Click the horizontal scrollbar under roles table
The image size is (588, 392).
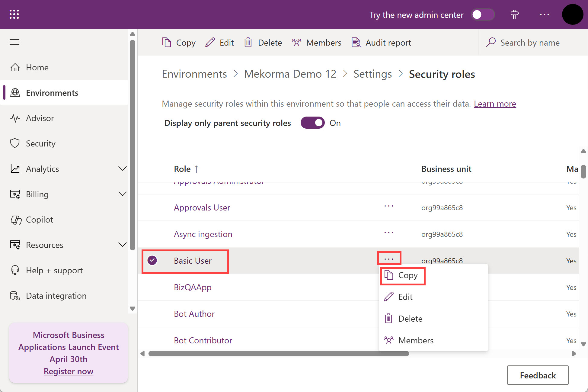point(278,354)
